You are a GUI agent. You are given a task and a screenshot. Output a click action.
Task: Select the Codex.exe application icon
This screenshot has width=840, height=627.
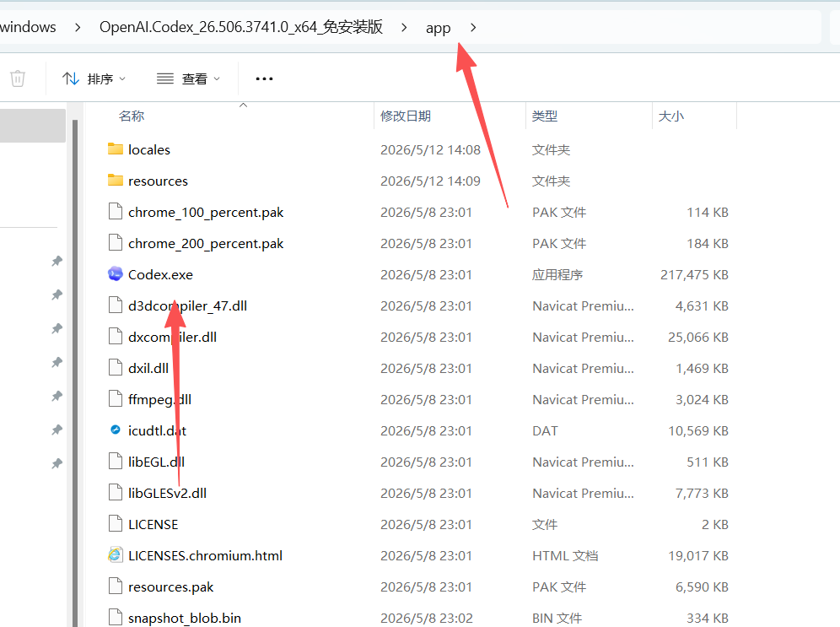click(116, 274)
